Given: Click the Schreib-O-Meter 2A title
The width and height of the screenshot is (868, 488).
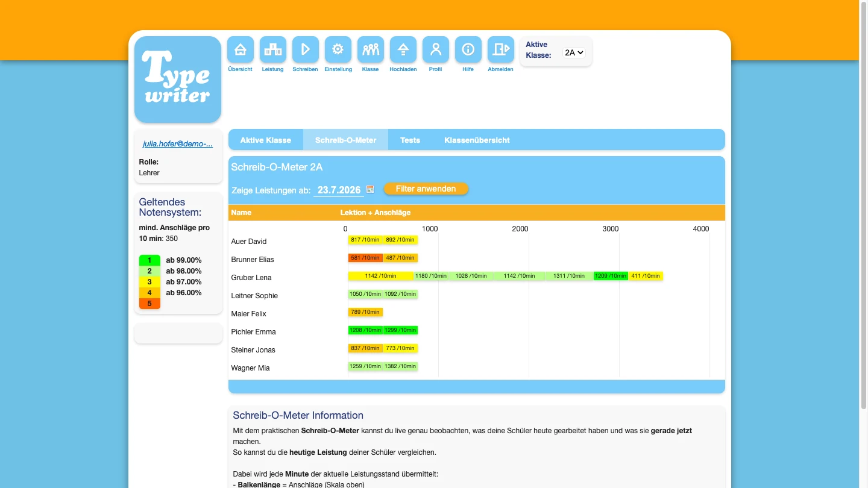Looking at the screenshot, I should pos(277,167).
